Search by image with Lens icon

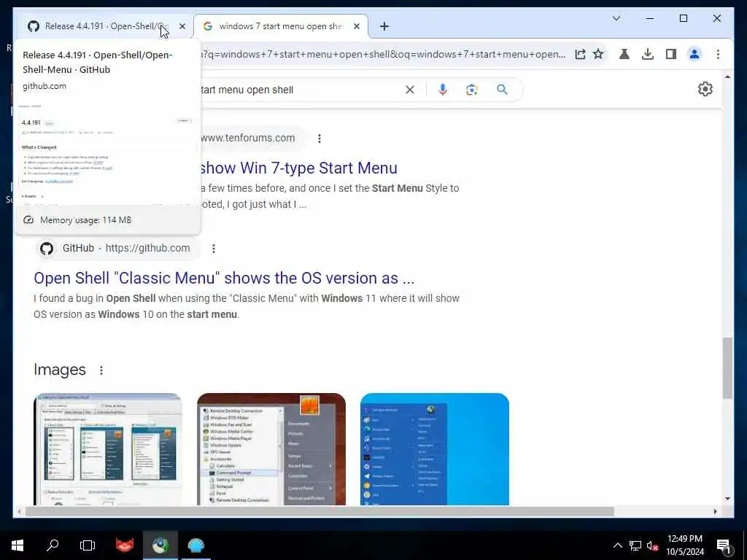pos(472,90)
